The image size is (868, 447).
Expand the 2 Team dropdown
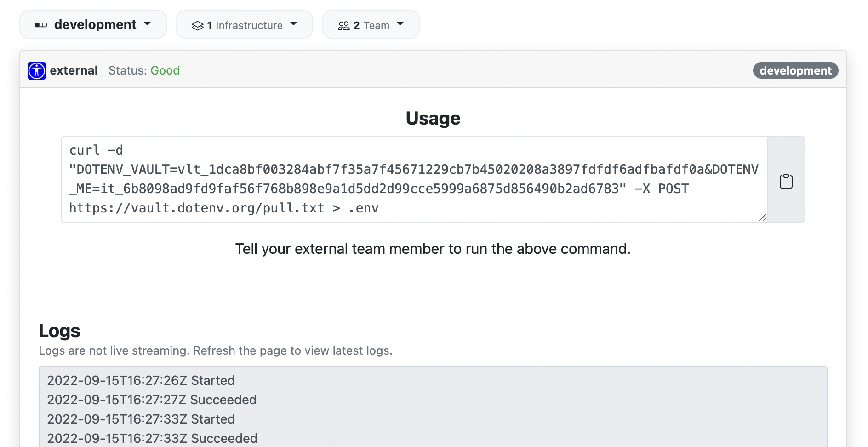(x=371, y=24)
